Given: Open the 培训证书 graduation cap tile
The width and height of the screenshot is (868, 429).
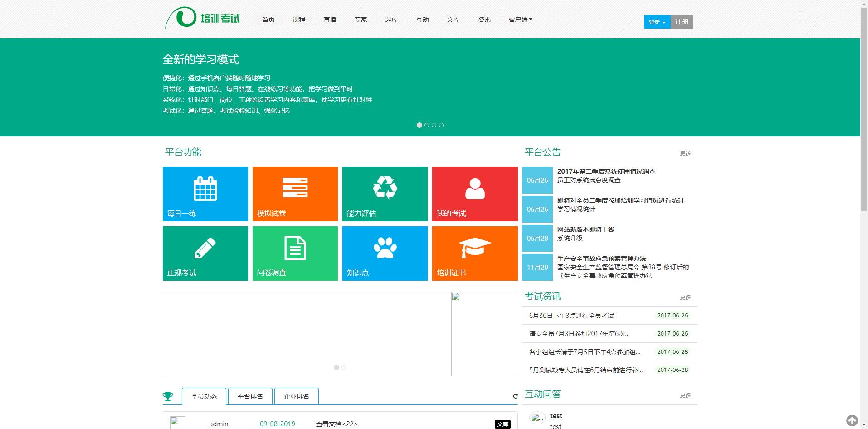Looking at the screenshot, I should 475,253.
